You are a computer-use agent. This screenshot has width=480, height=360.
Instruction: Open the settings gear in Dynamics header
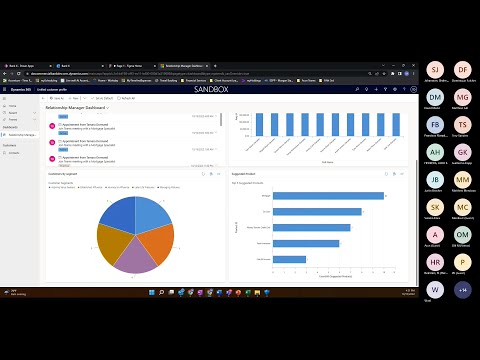click(x=395, y=89)
